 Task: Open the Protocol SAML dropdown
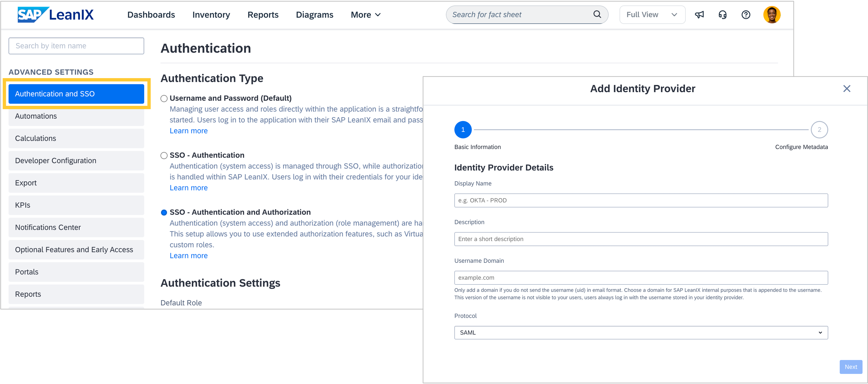tap(640, 332)
